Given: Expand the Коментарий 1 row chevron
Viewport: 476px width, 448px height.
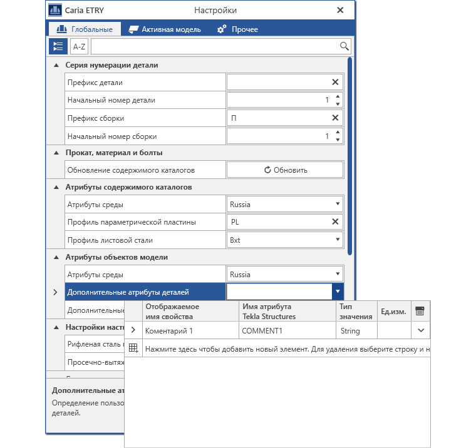Looking at the screenshot, I should point(133,330).
